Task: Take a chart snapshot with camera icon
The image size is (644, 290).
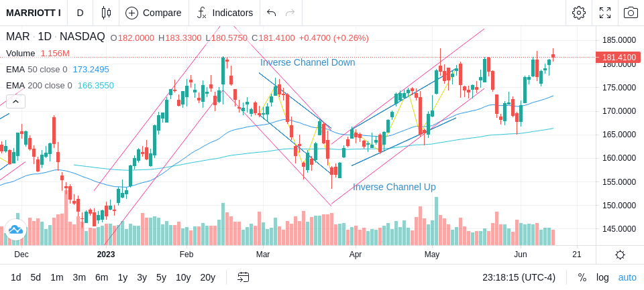Action: [631, 13]
